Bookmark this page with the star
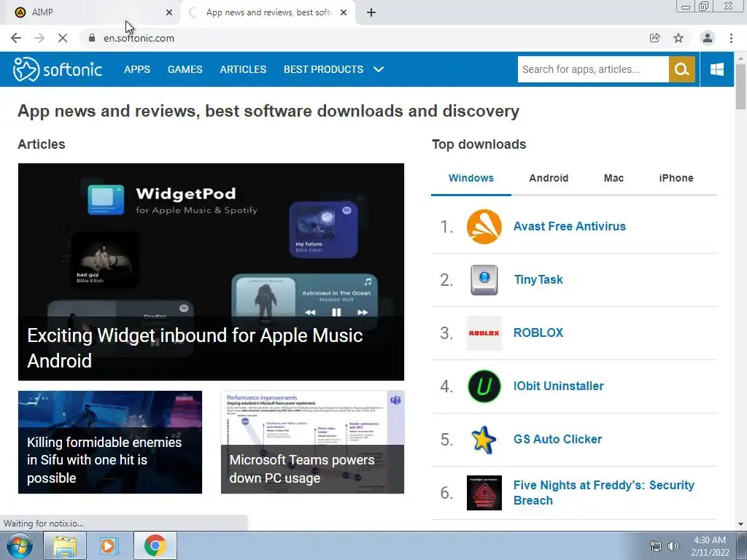 [x=678, y=38]
